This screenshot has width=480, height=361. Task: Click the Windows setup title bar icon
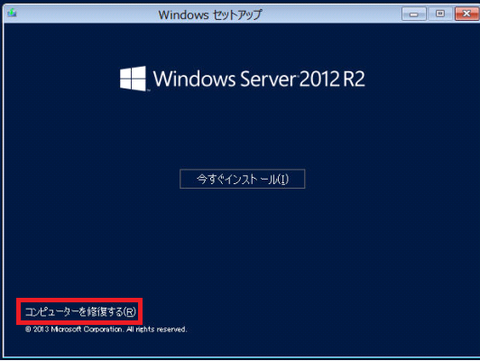(x=12, y=13)
